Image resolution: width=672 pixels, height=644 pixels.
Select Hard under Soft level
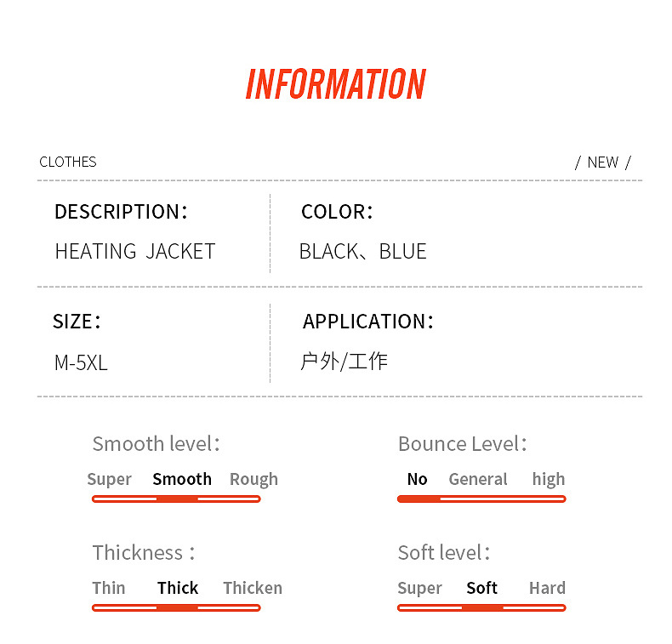click(x=547, y=588)
